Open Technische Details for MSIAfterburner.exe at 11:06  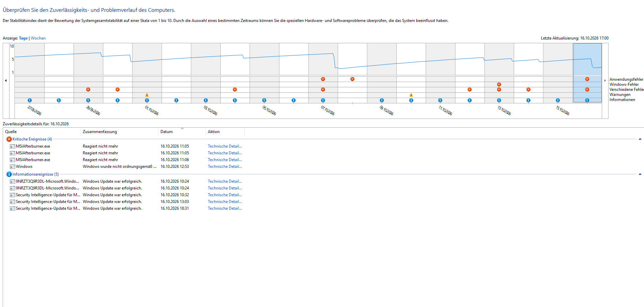(225, 160)
